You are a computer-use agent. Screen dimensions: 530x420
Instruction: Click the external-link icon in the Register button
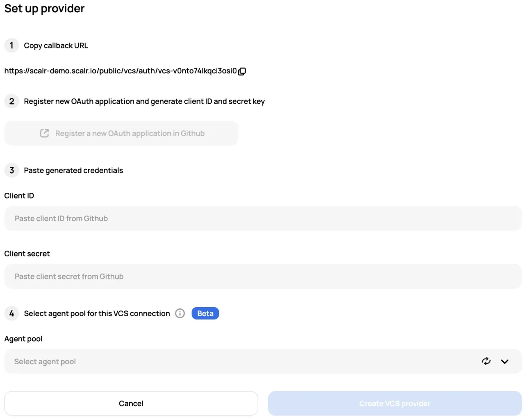[x=44, y=133]
